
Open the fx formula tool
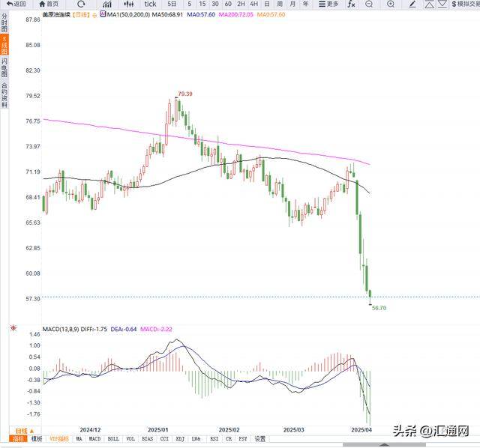(352, 4)
